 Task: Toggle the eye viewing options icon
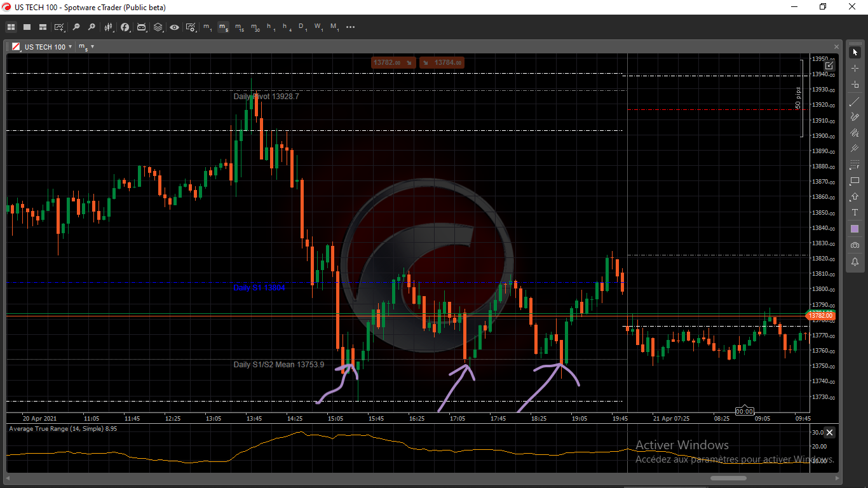click(174, 27)
